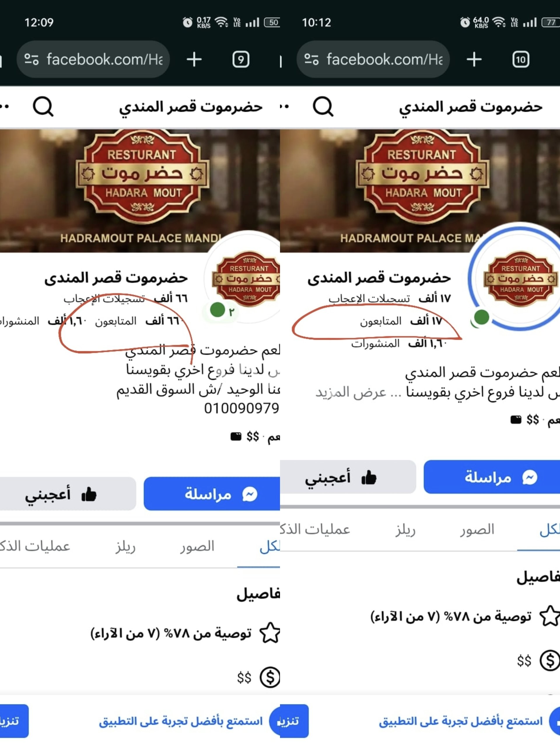This screenshot has height=747, width=560.
Task: Tap site settings icon in left address bar
Action: pos(32,60)
